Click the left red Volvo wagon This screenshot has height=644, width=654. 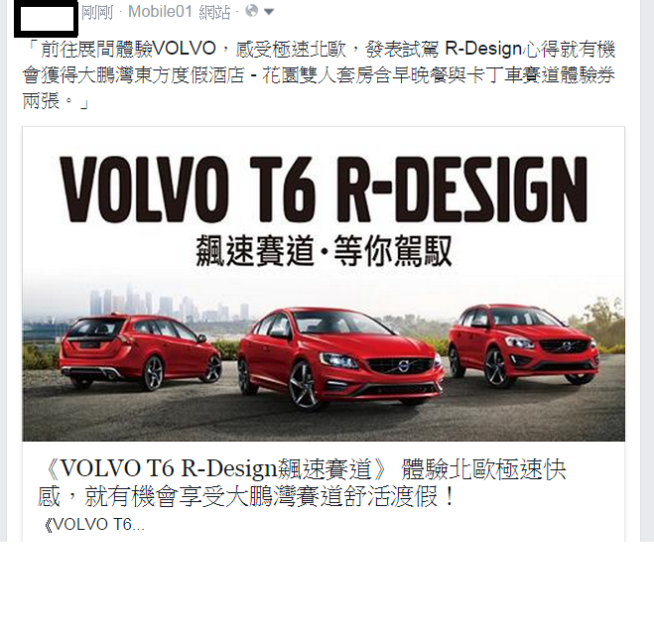(x=140, y=351)
